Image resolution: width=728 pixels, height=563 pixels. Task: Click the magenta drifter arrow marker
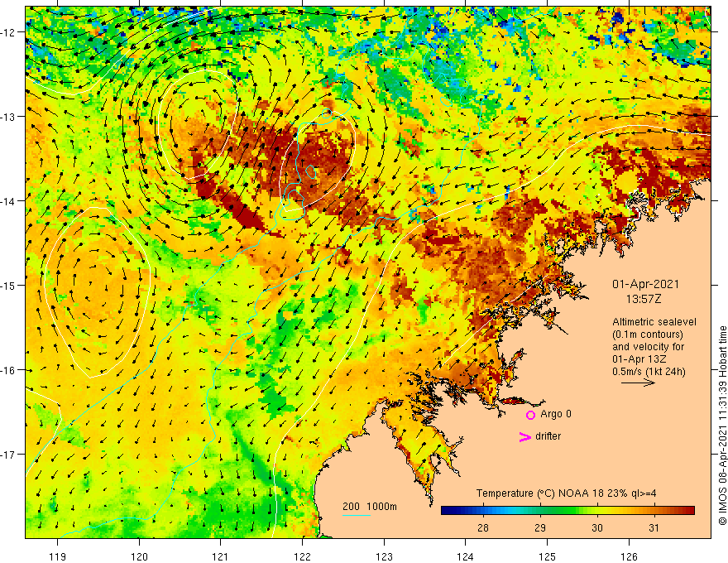pyautogui.click(x=524, y=436)
